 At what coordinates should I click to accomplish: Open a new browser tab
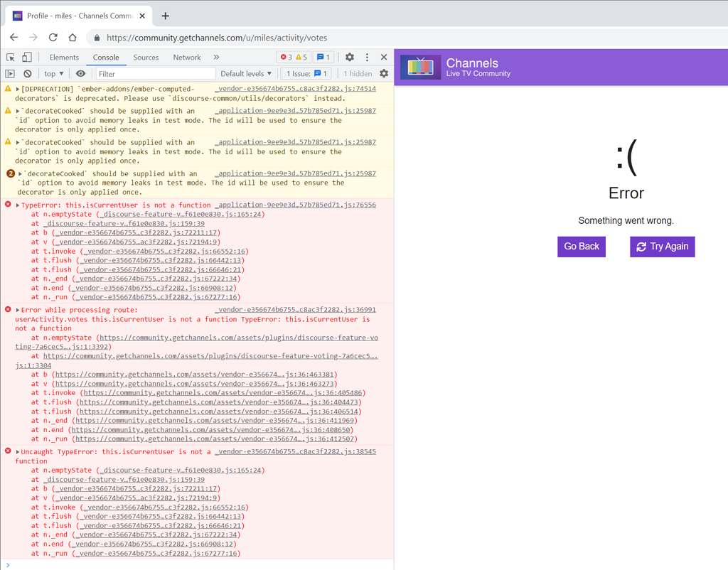tap(165, 16)
